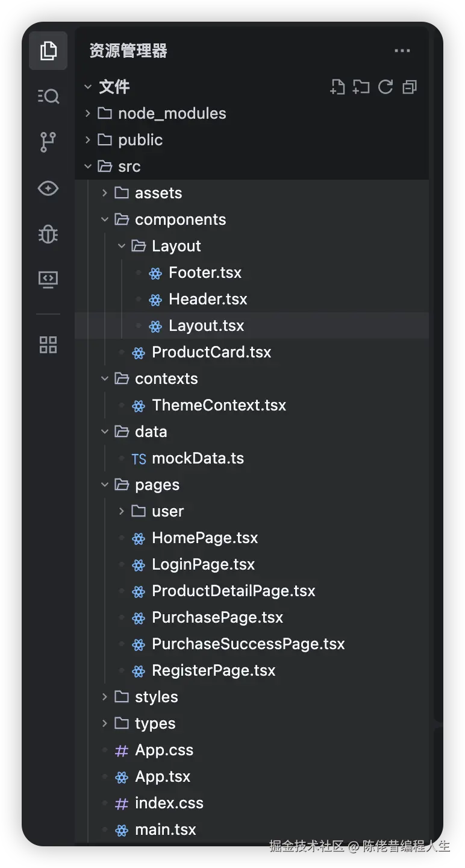465x868 pixels.
Task: Collapse all folders in explorer
Action: coord(410,87)
